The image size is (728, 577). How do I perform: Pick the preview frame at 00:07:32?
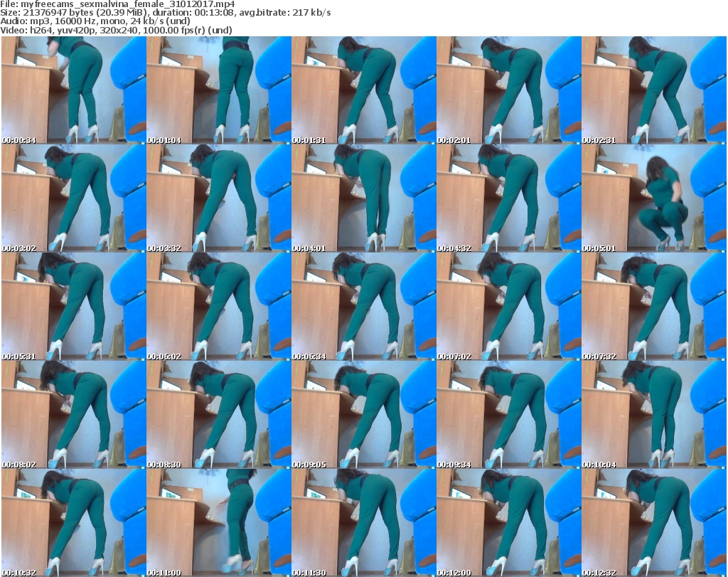(654, 307)
